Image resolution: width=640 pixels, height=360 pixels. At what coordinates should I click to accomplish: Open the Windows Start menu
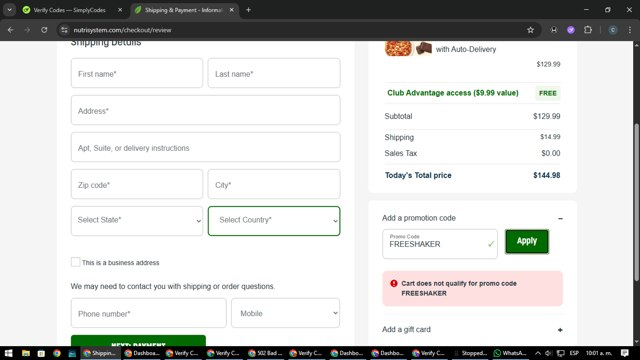tap(8, 353)
